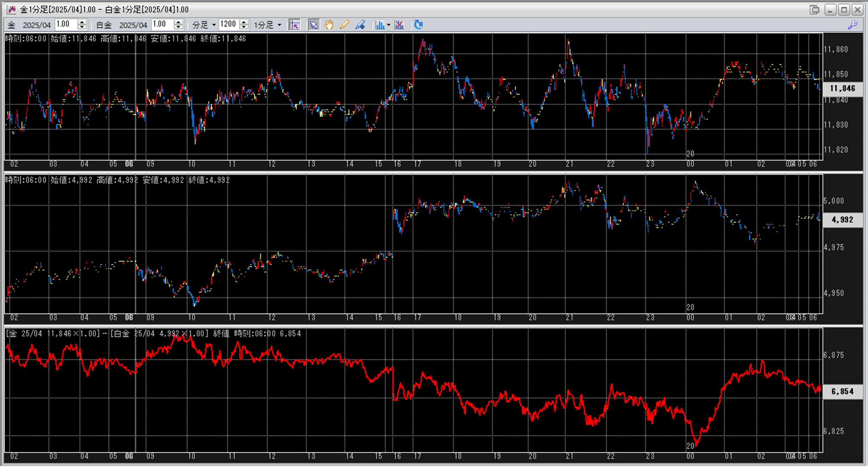Activate the hand pan tool
The width and height of the screenshot is (868, 467).
coord(329,25)
